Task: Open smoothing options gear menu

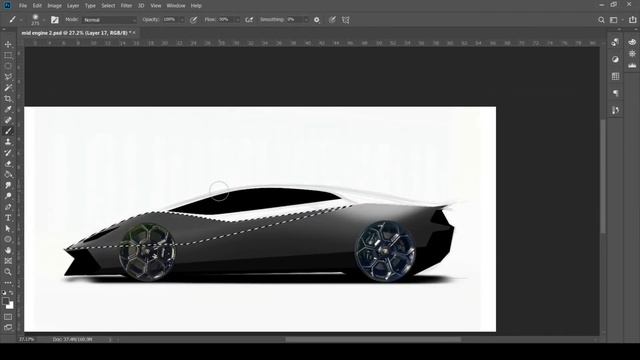Action: [317, 20]
